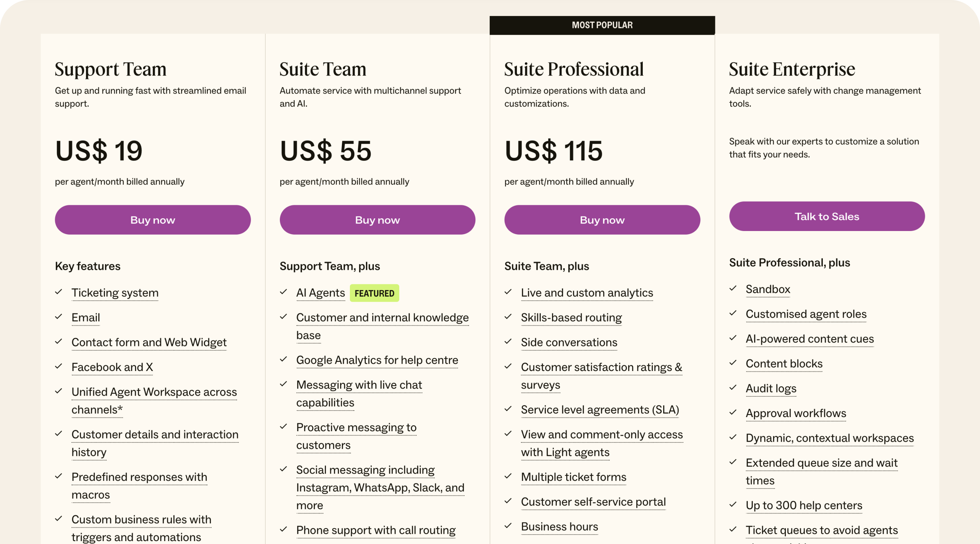Open the Google Analytics for help centre link
The height and width of the screenshot is (544, 980).
(377, 360)
